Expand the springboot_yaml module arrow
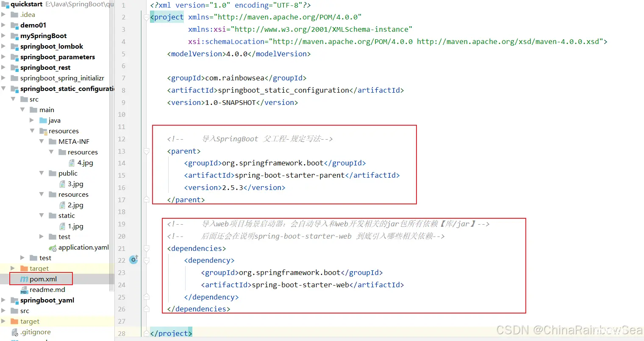This screenshot has height=341, width=644. [x=4, y=300]
